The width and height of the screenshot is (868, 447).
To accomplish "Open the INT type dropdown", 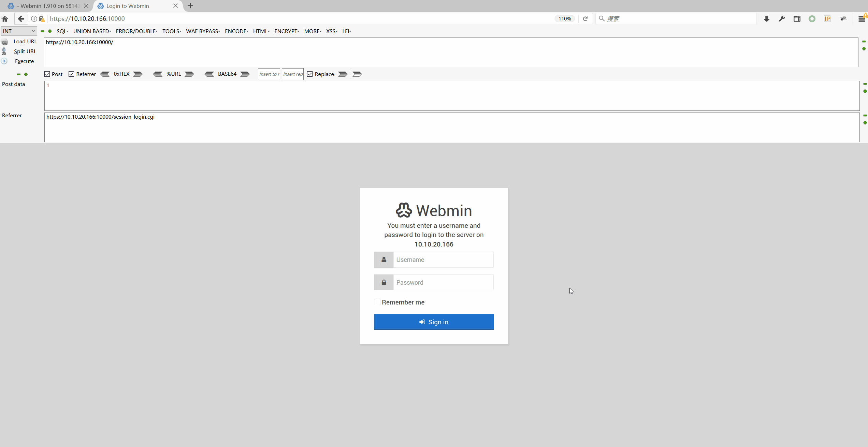I will click(x=19, y=31).
